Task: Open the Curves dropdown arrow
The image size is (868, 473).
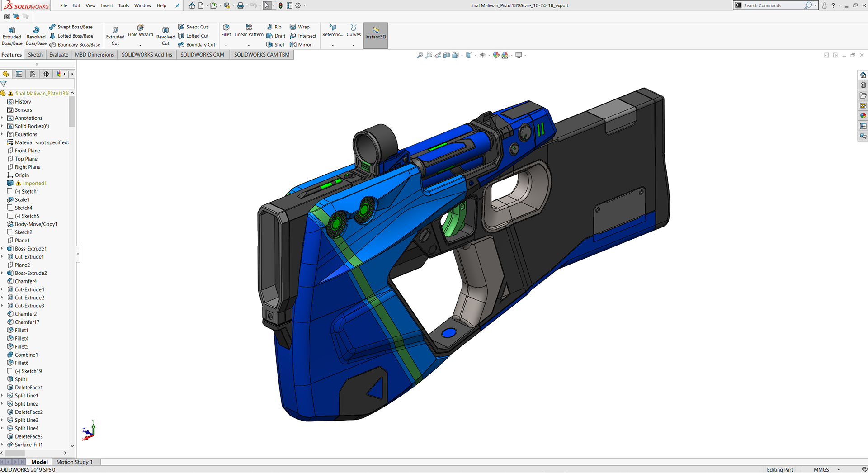Action: tap(354, 45)
